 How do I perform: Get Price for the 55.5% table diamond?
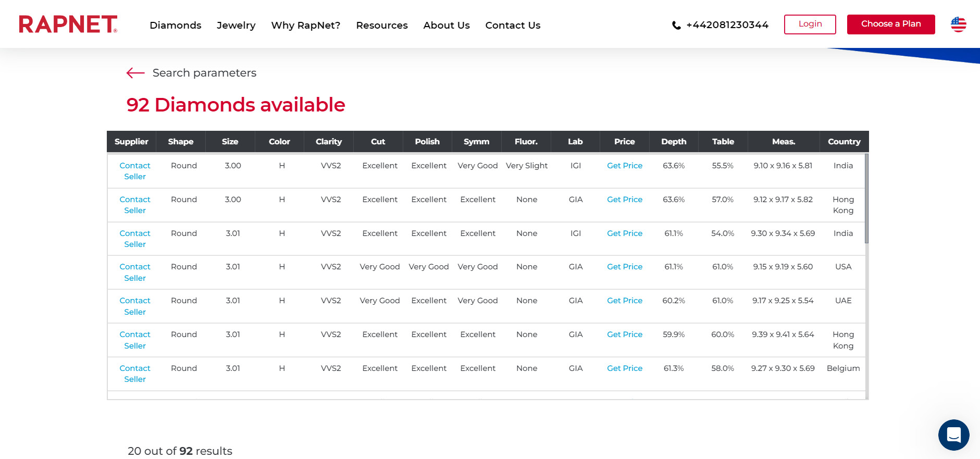tap(625, 166)
